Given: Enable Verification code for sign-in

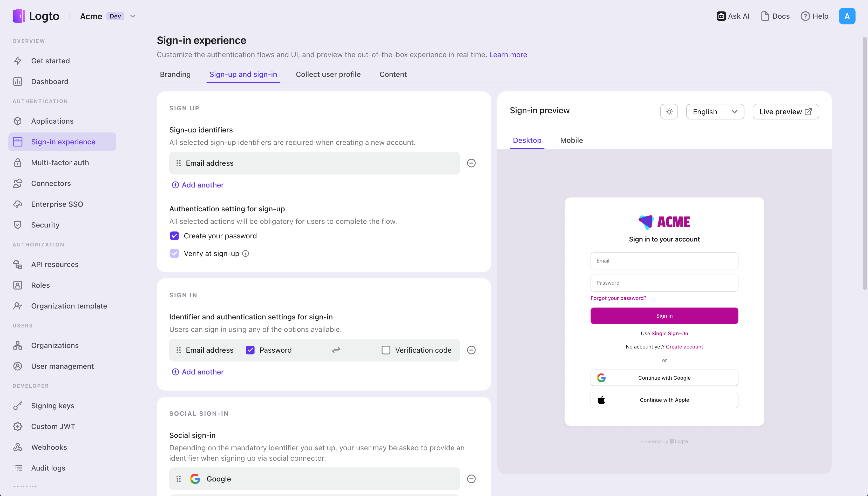Looking at the screenshot, I should [386, 350].
